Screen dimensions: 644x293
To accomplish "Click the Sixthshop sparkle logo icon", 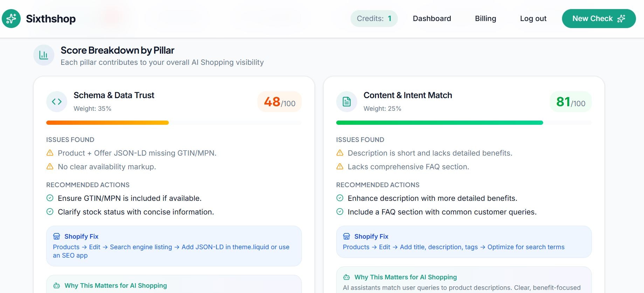I will click(x=11, y=19).
